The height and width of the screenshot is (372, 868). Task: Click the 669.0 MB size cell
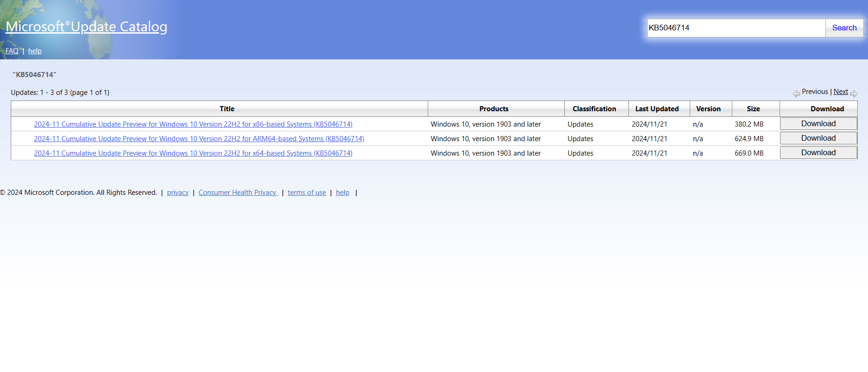click(x=749, y=153)
